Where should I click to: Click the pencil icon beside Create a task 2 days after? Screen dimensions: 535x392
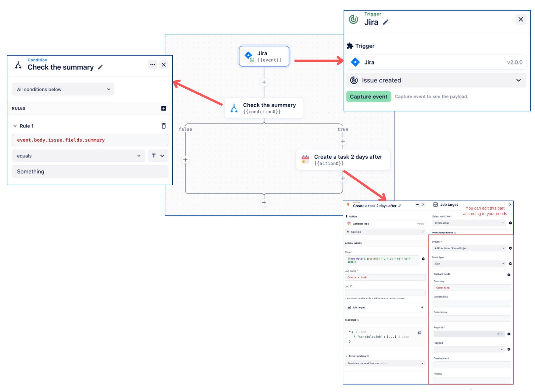(400, 206)
